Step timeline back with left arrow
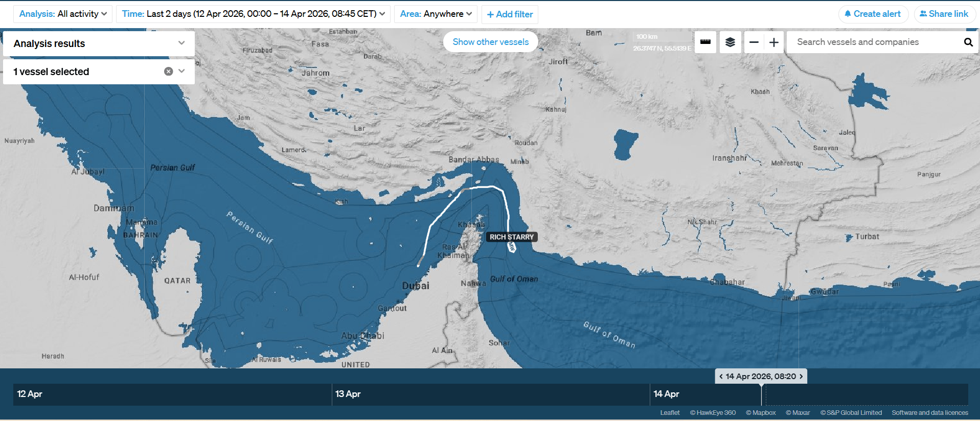The image size is (980, 421). [721, 377]
